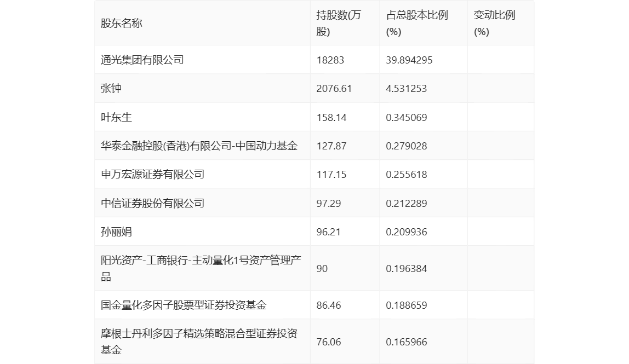Click the percentage 0.212289
The height and width of the screenshot is (364, 629).
point(407,203)
